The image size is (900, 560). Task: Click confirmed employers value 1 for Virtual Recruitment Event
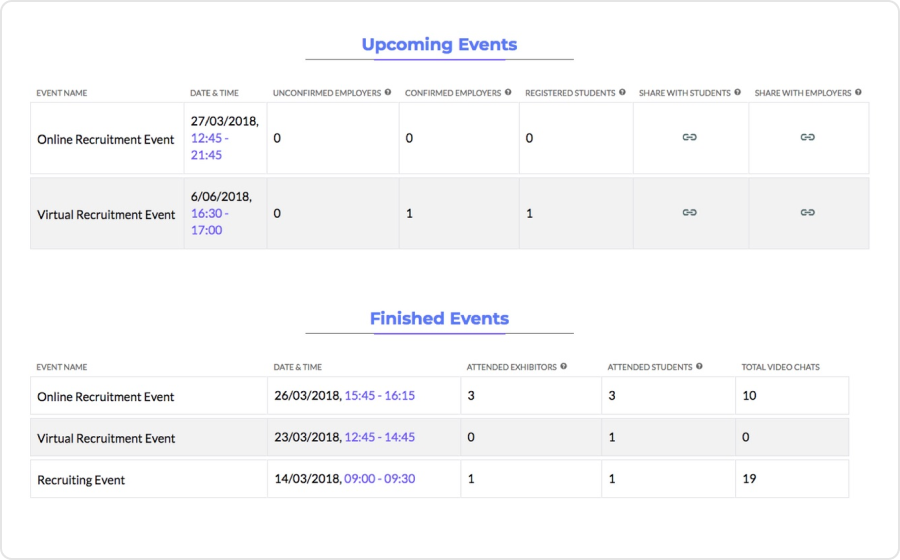(x=409, y=213)
